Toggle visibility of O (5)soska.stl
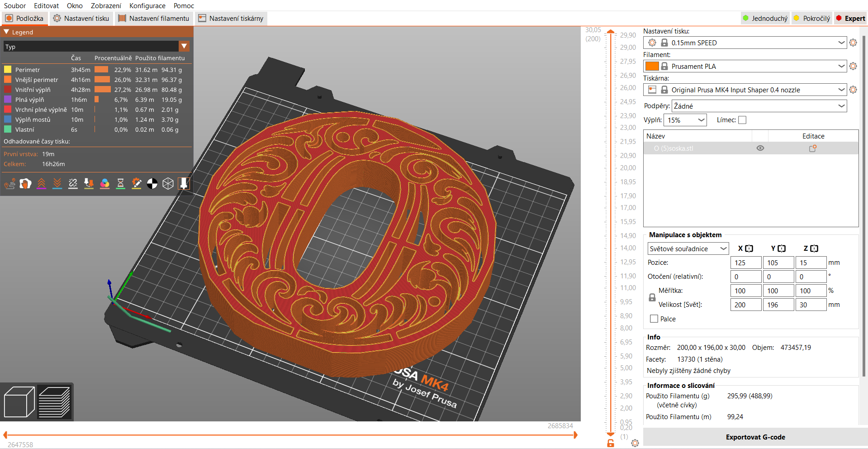868x449 pixels. [760, 148]
